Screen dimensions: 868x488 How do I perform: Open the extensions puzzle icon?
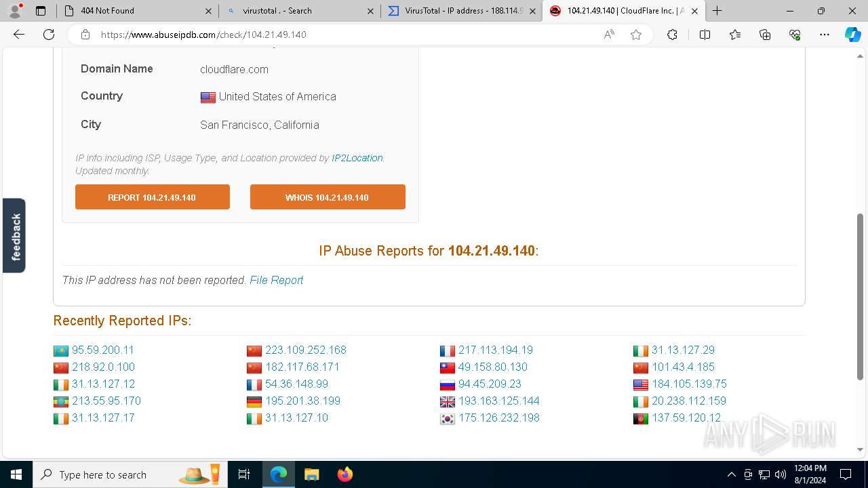[672, 35]
